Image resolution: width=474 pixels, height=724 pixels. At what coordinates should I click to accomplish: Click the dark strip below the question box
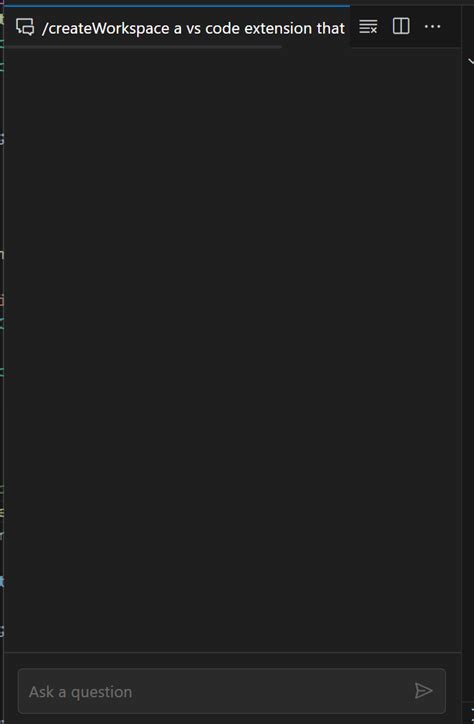pyautogui.click(x=233, y=719)
